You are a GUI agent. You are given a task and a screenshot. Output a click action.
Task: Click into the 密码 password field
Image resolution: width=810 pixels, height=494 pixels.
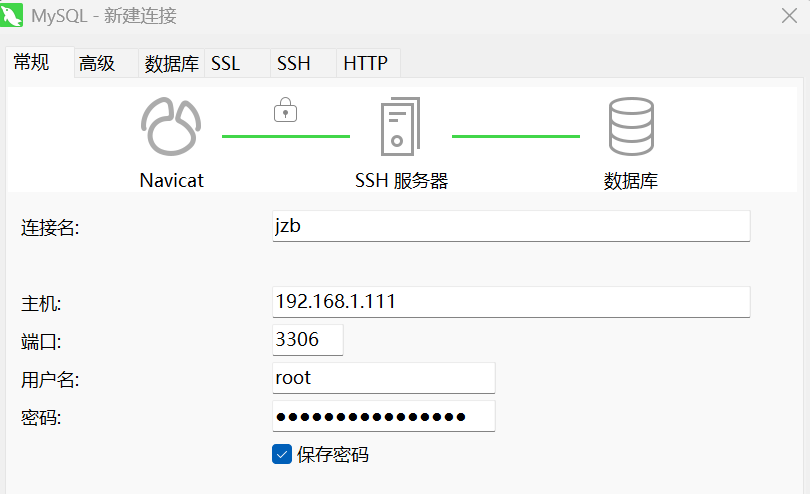[383, 416]
